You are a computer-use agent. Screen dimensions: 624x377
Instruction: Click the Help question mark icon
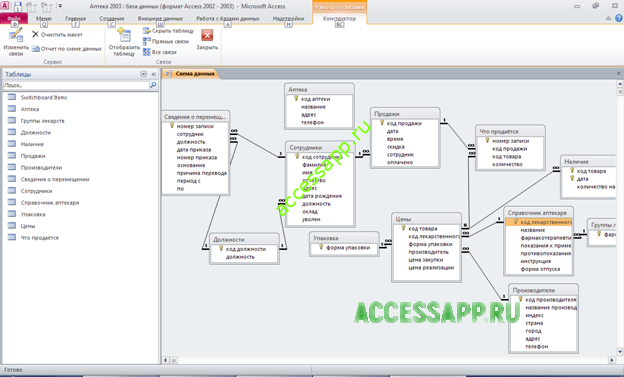pos(619,18)
